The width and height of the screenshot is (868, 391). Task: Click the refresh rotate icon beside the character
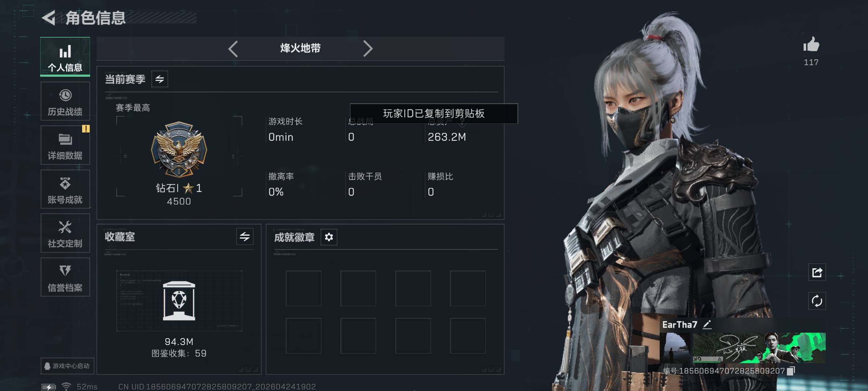pos(817,301)
